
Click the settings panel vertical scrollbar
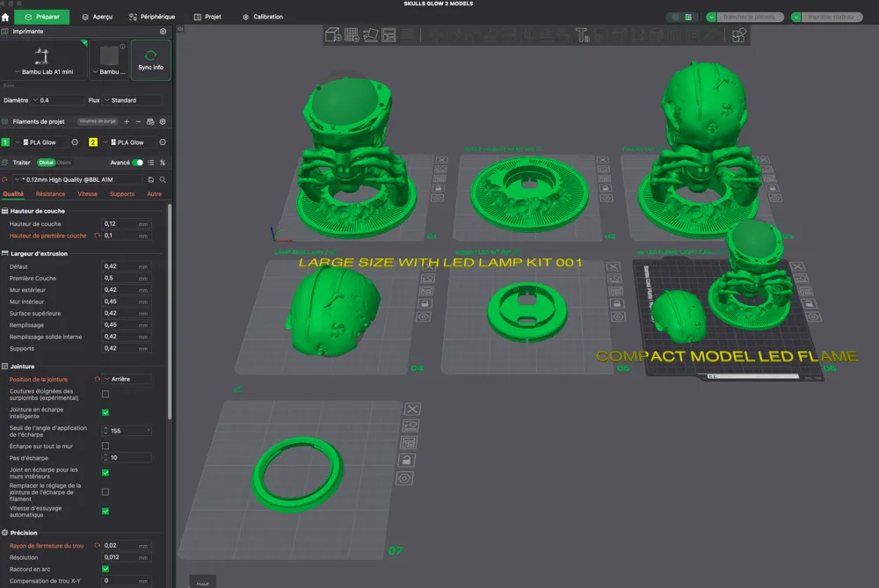[x=170, y=311]
